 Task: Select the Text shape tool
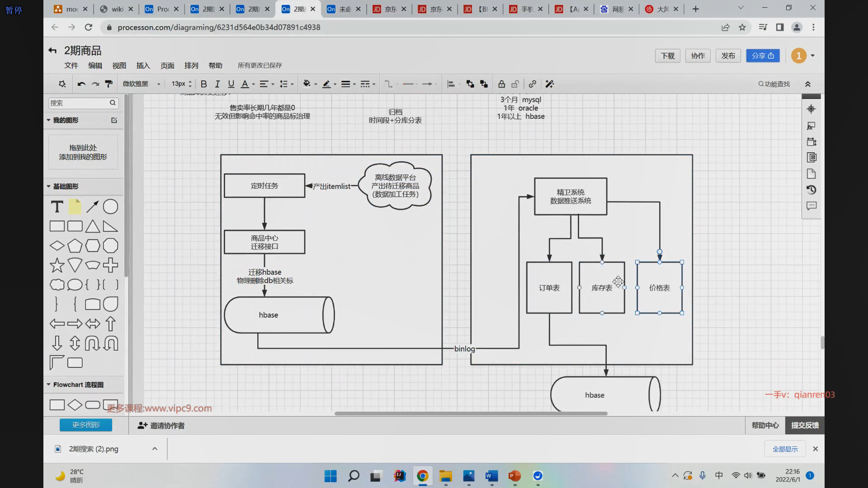(57, 207)
